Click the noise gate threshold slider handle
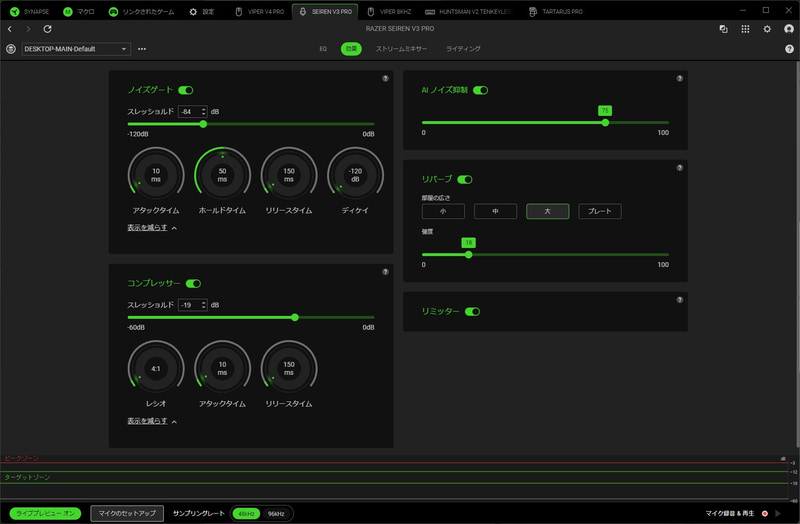Screen dimensions: 800x524 click(203, 124)
